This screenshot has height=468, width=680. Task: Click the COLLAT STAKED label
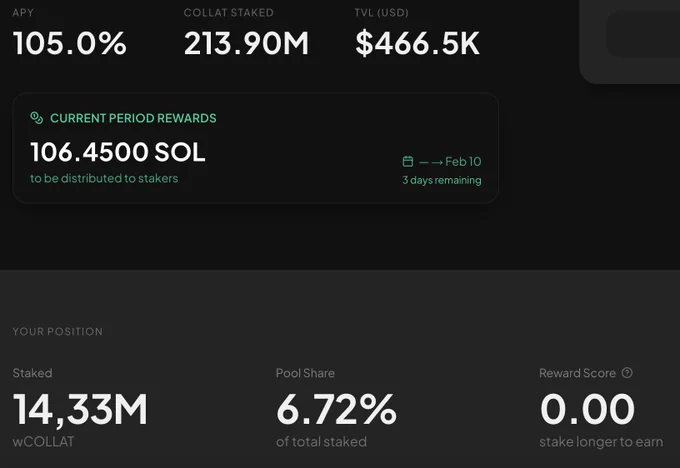coord(229,13)
